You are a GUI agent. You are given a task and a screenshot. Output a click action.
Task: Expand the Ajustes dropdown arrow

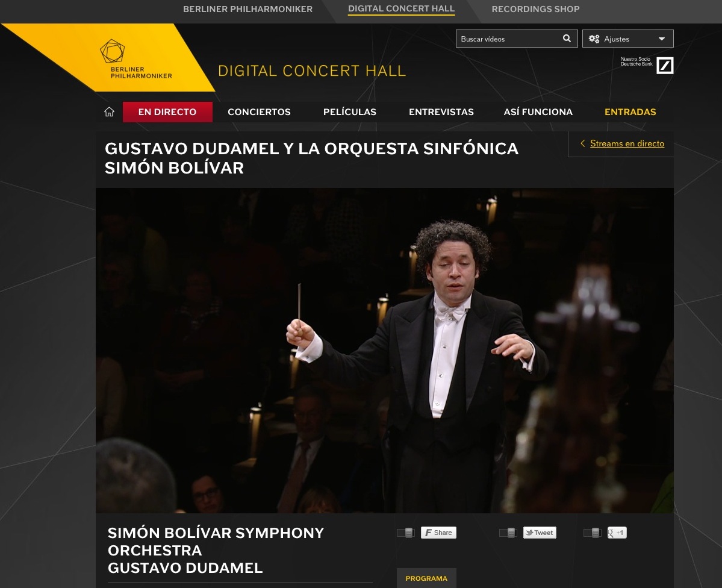point(662,39)
